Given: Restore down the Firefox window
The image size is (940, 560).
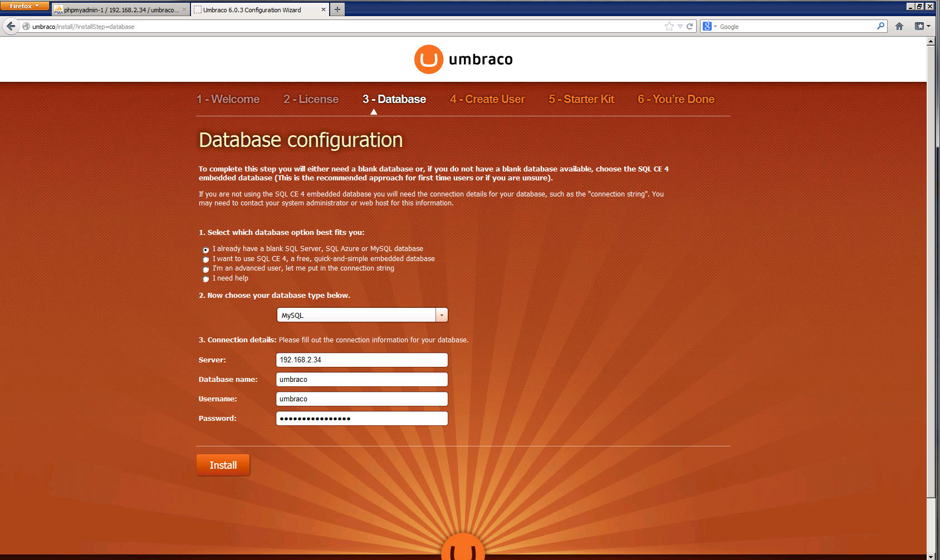Looking at the screenshot, I should [920, 6].
